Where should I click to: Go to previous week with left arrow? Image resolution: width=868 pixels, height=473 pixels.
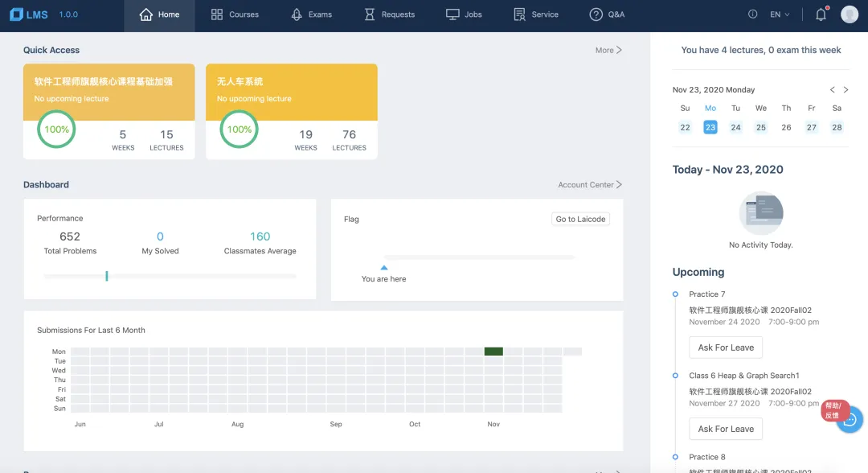pyautogui.click(x=833, y=90)
